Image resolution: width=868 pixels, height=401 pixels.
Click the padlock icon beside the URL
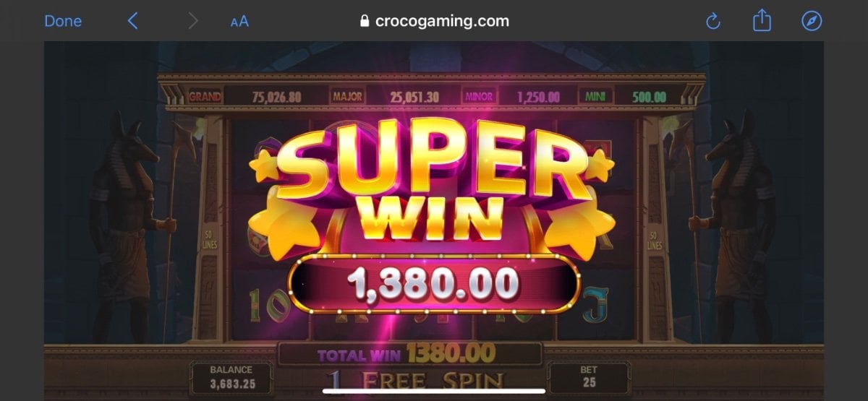click(x=365, y=21)
